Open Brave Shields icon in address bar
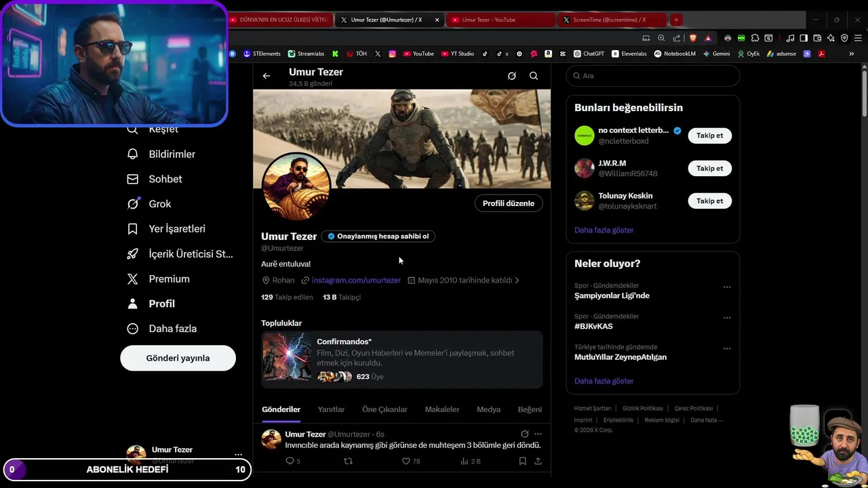 [693, 38]
